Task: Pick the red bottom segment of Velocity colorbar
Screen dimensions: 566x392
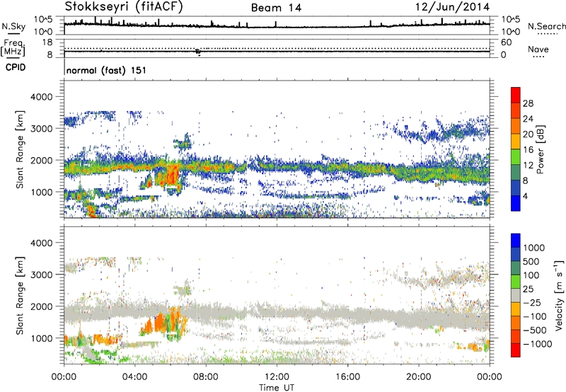Action: pos(516,350)
